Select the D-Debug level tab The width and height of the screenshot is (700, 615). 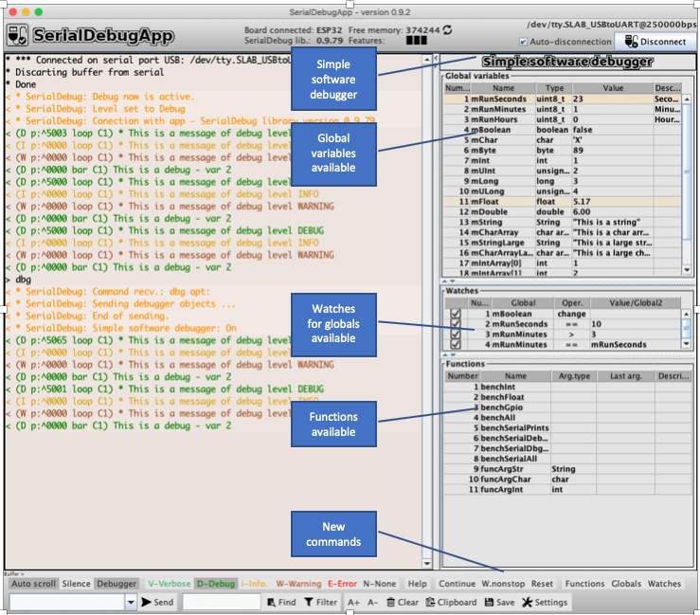click(215, 584)
